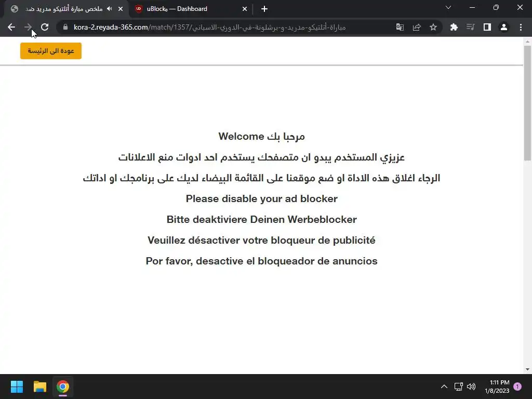Click the page vertical scrollbar thumb
The width and height of the screenshot is (532, 399).
click(x=527, y=103)
